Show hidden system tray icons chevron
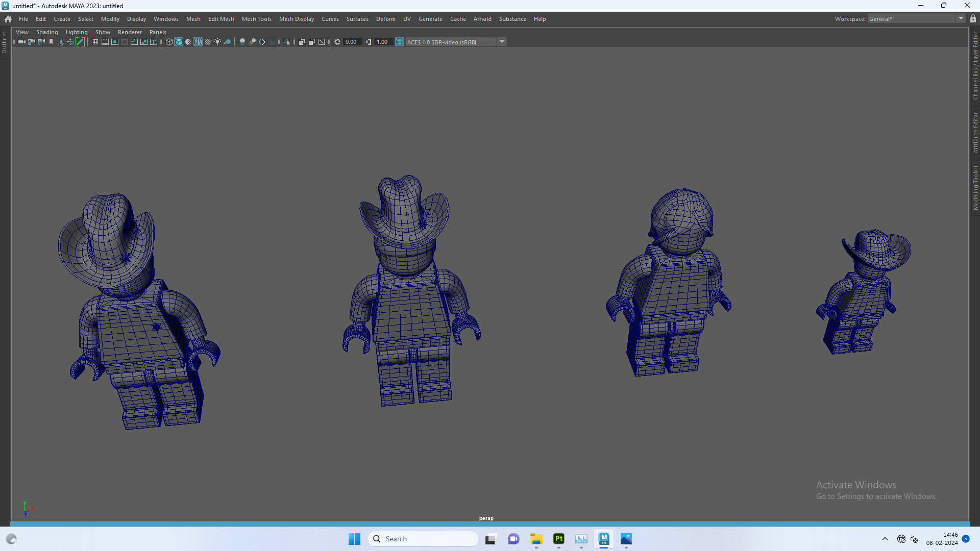Viewport: 980px width, 551px height. (x=885, y=539)
